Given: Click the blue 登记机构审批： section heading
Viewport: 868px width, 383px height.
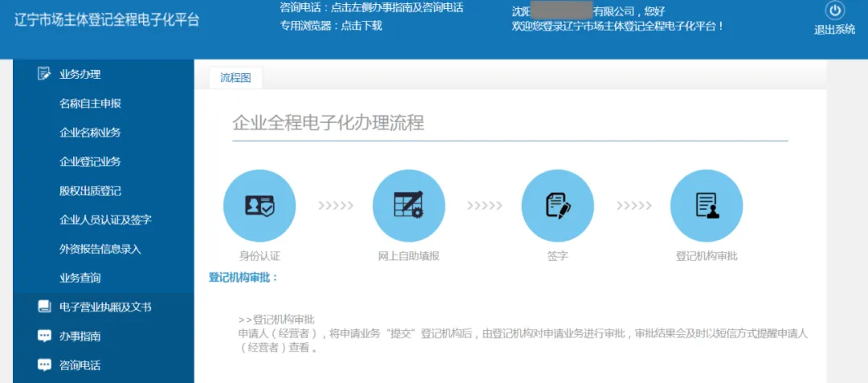Looking at the screenshot, I should [x=243, y=277].
